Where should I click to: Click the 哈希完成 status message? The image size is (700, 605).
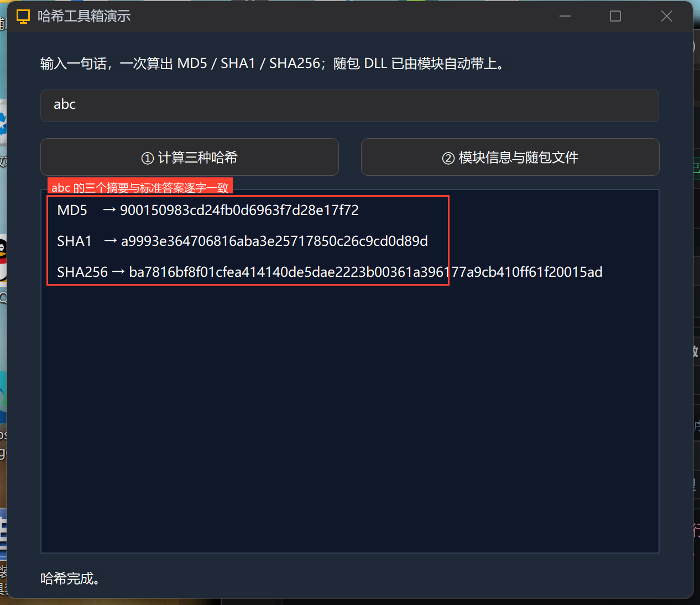[x=70, y=578]
